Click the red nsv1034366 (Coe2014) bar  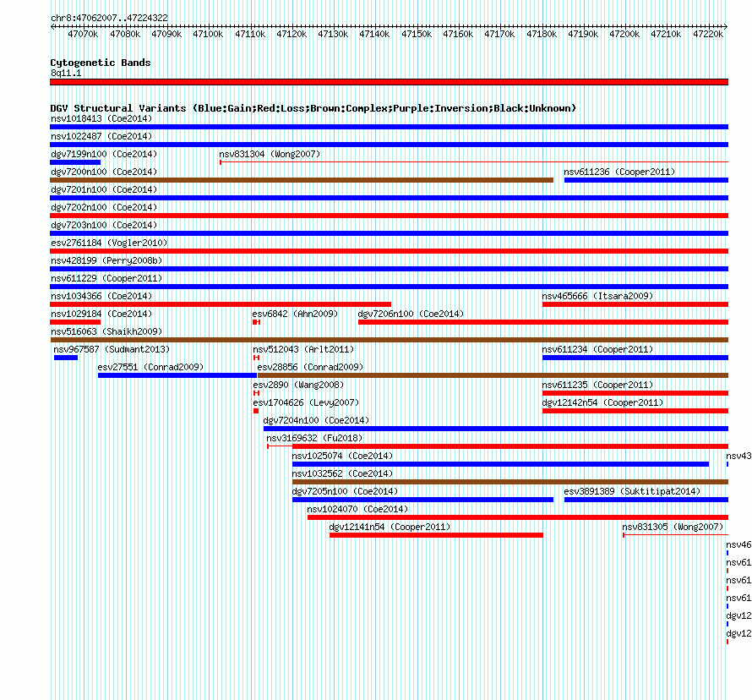click(221, 304)
